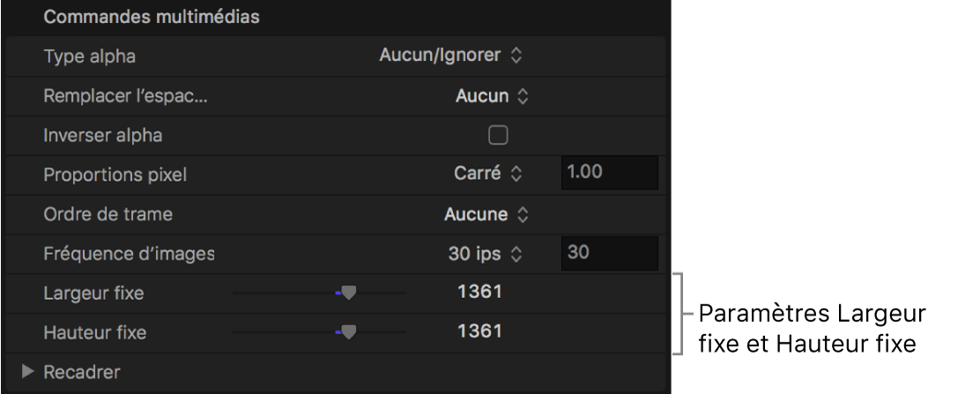Image resolution: width=980 pixels, height=394 pixels.
Task: Select the Hauteur fixe label
Action: tap(95, 333)
